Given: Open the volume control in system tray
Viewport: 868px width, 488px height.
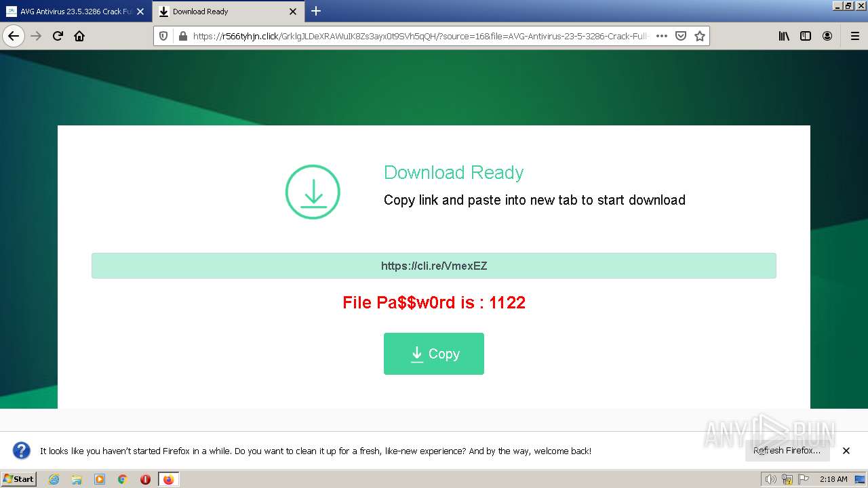Looking at the screenshot, I should pyautogui.click(x=771, y=479).
